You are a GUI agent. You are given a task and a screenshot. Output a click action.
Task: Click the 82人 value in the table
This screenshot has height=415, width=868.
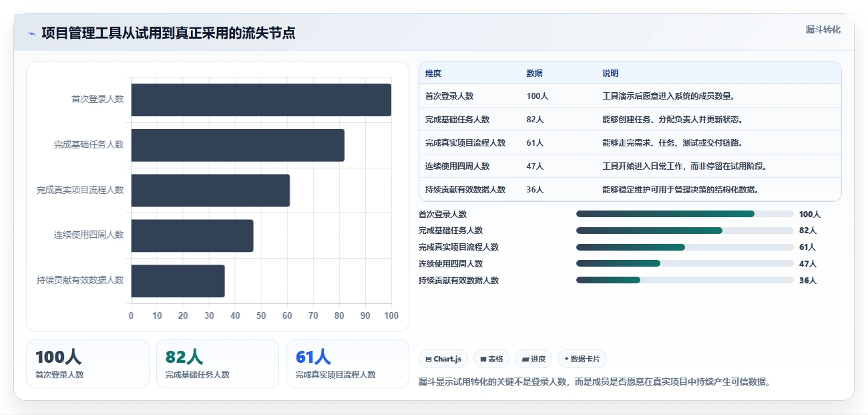(x=535, y=120)
